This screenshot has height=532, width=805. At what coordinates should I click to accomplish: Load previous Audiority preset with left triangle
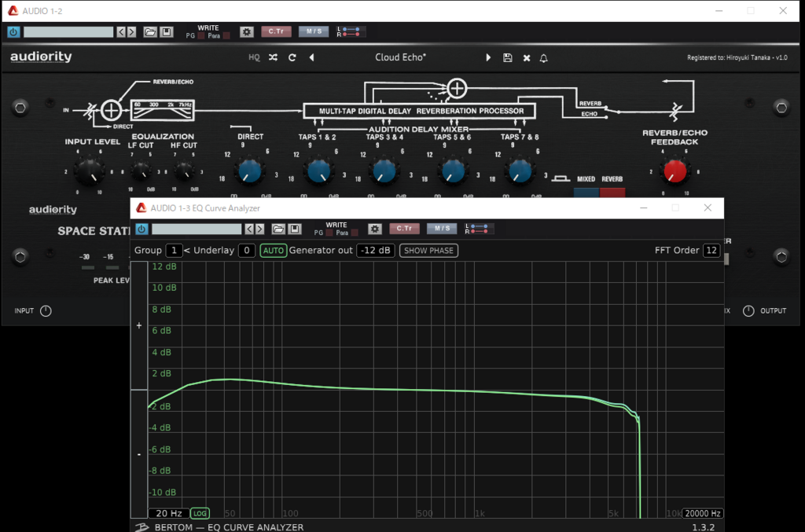click(x=311, y=57)
